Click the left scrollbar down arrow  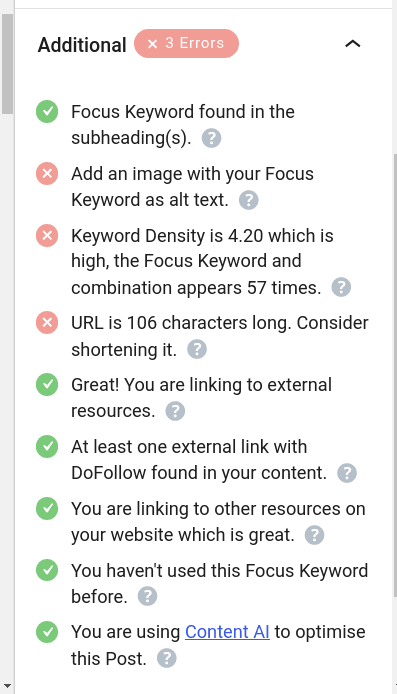[7, 687]
